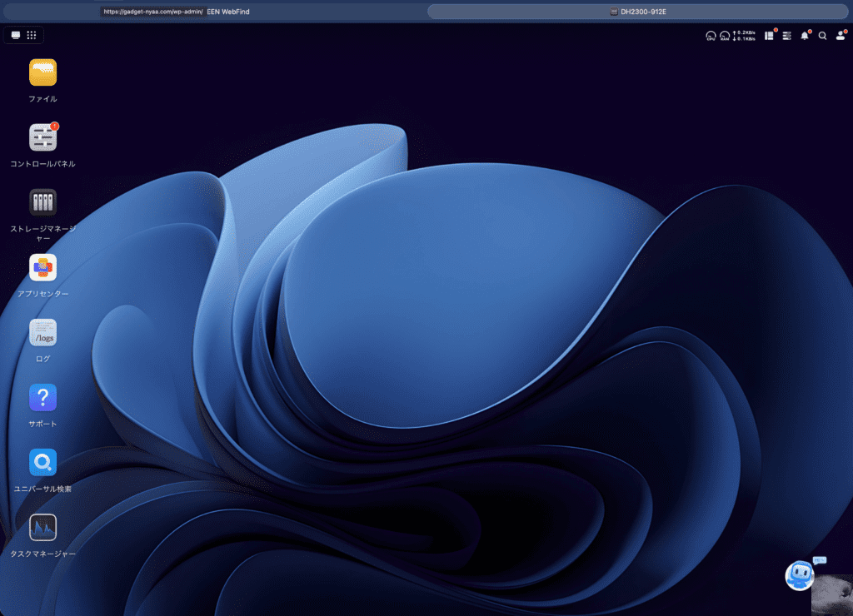This screenshot has height=616, width=853.
Task: Open the task list icon in the top bar
Action: [787, 36]
